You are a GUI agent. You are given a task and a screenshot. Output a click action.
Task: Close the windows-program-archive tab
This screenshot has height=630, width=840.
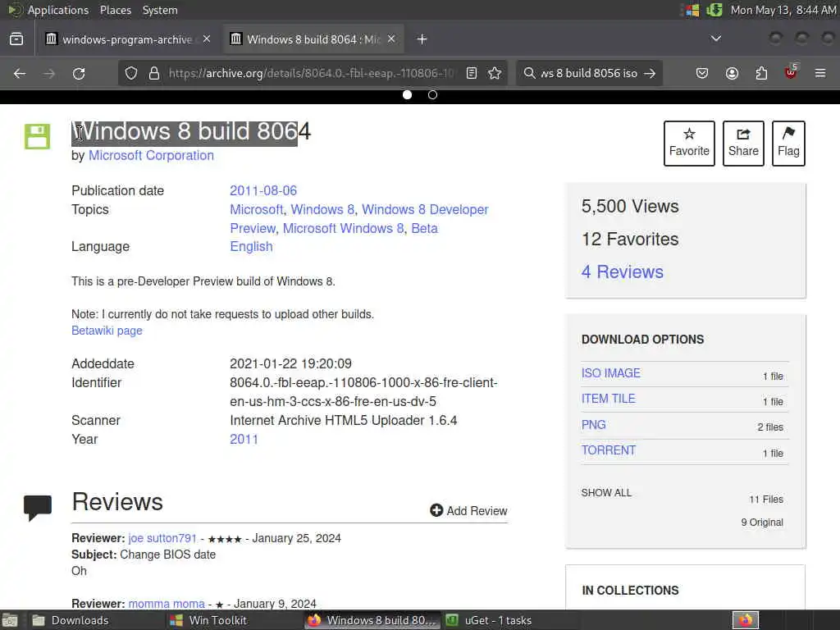point(207,39)
